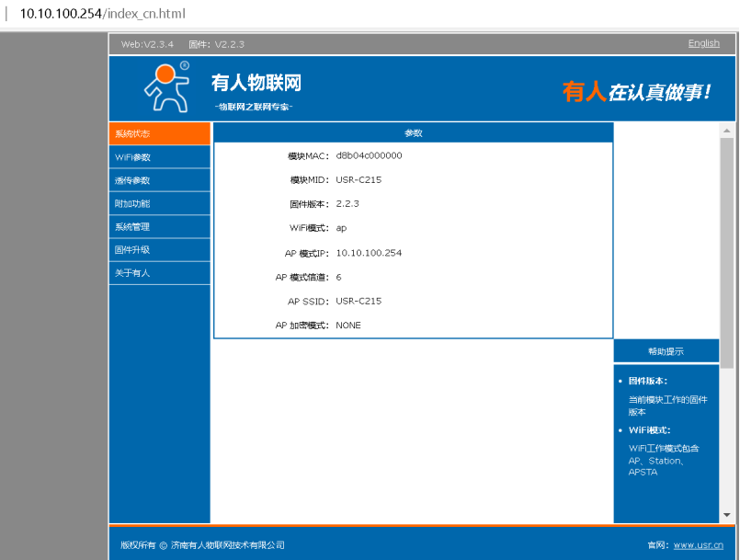
Task: Navigate to 系统管理
Action: click(x=159, y=226)
